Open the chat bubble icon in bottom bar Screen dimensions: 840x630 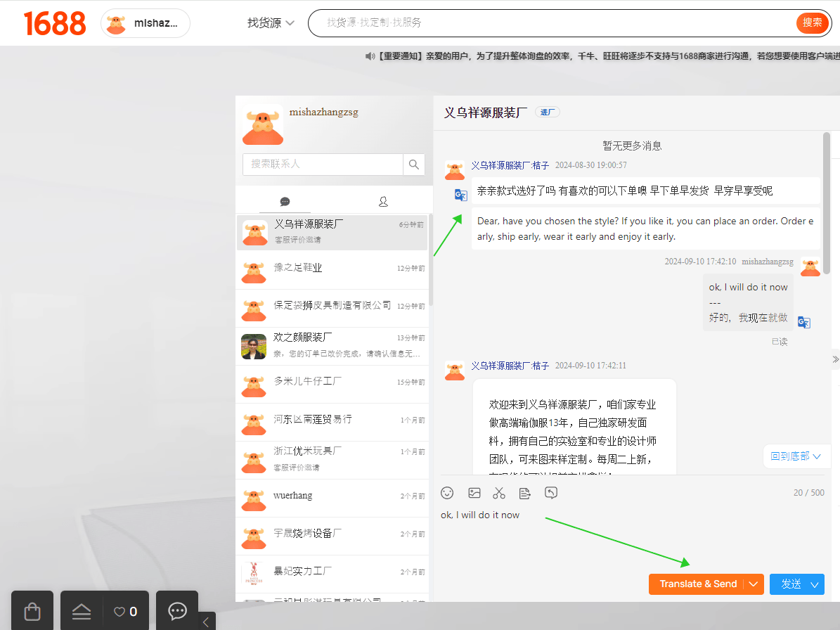tap(177, 611)
